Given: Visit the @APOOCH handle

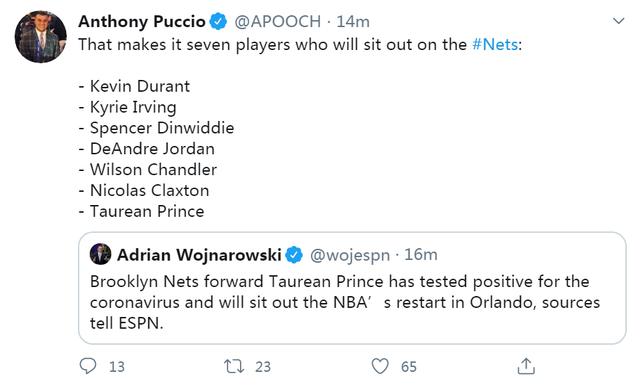Looking at the screenshot, I should tap(278, 21).
